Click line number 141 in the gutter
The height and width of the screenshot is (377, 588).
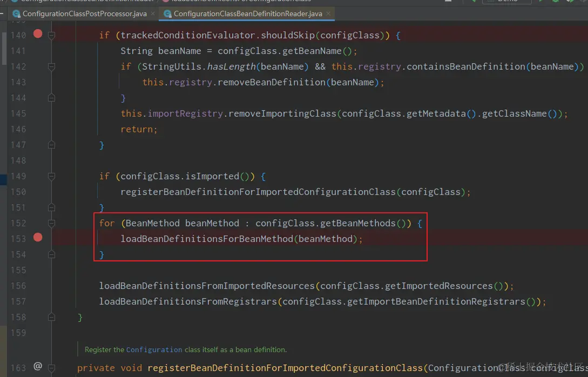coord(18,51)
